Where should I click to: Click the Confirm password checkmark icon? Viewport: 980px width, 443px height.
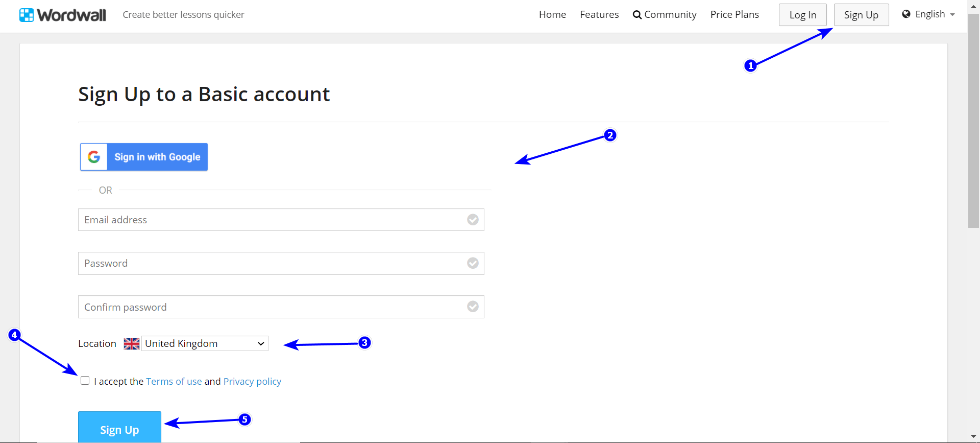(473, 307)
